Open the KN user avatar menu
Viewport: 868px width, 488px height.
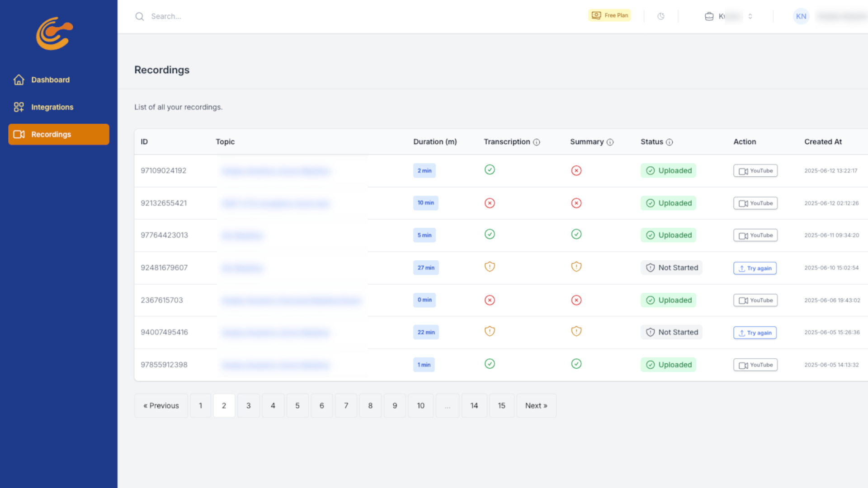point(801,16)
